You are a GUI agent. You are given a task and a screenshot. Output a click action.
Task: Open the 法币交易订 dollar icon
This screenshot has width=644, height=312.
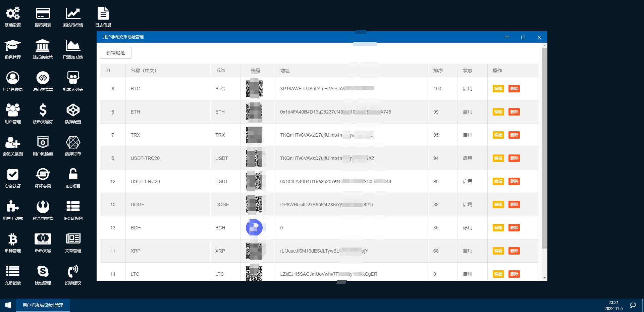point(43,110)
